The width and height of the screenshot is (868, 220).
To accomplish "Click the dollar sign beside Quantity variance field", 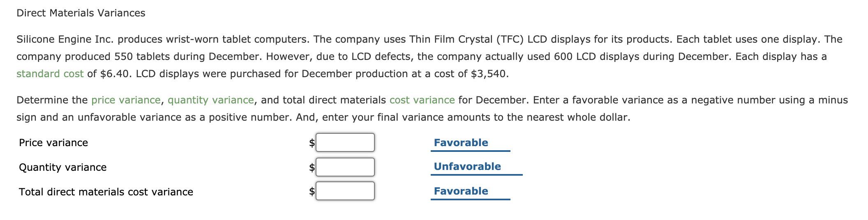I will click(x=312, y=167).
